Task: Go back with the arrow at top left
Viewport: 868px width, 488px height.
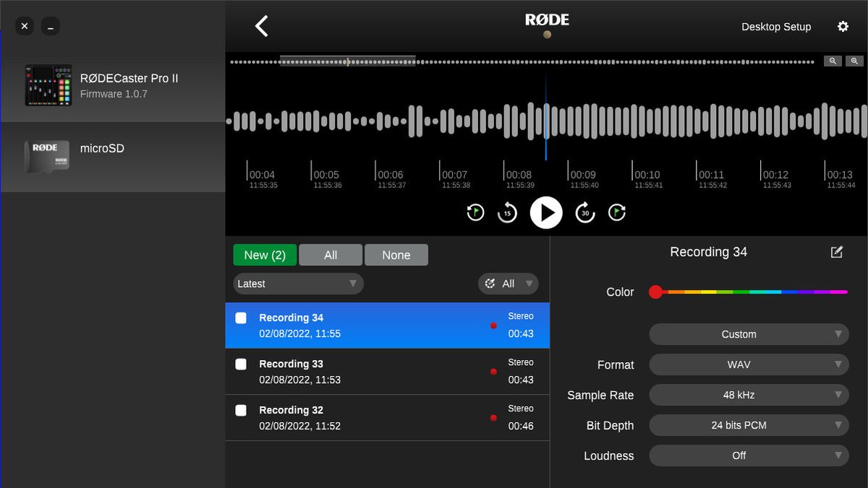Action: coord(260,25)
